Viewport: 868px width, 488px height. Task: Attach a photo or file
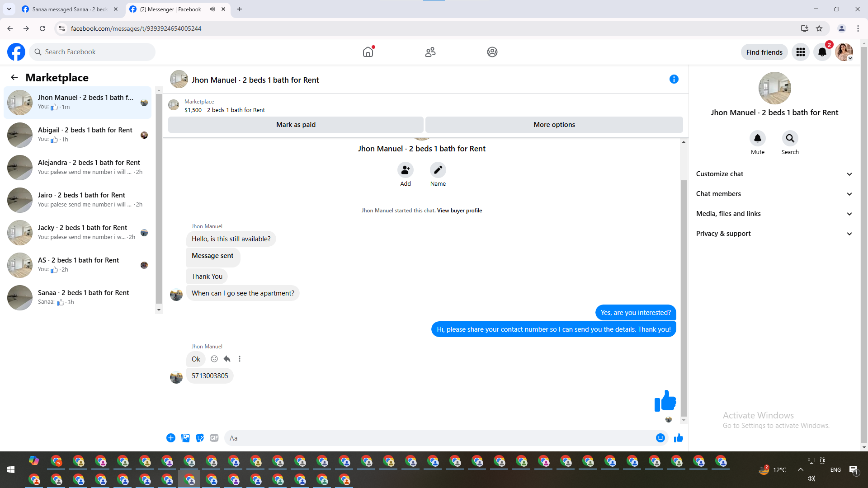point(185,438)
